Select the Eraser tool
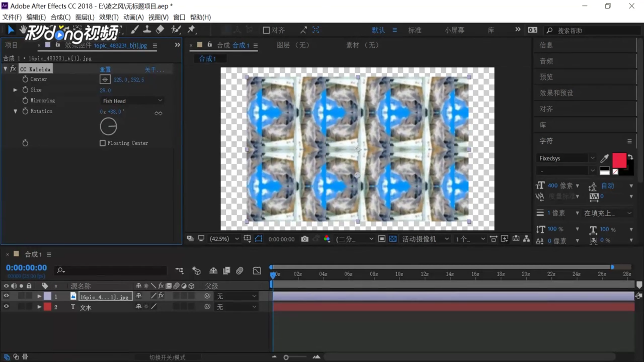Image resolution: width=644 pixels, height=362 pixels. (160, 30)
